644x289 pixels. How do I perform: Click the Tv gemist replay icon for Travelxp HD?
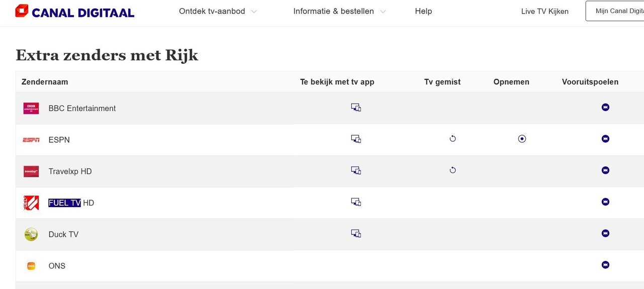452,170
